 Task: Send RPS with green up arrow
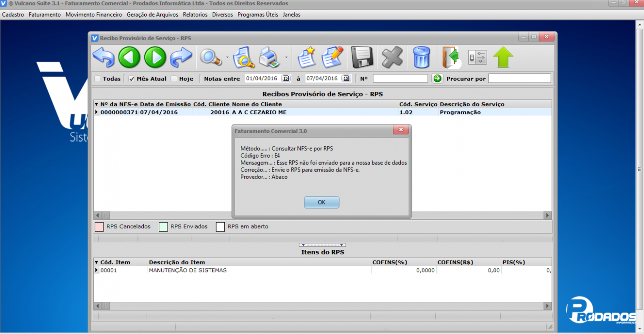[503, 58]
